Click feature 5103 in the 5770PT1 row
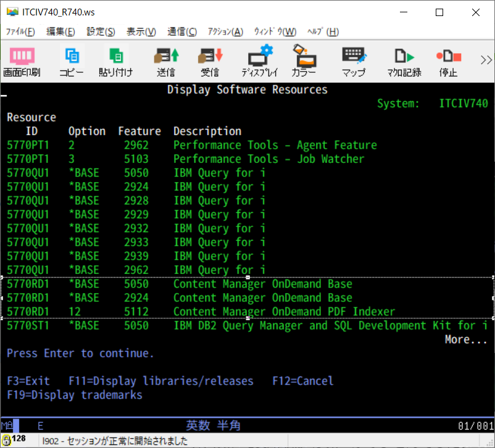495x448 pixels. pos(136,159)
